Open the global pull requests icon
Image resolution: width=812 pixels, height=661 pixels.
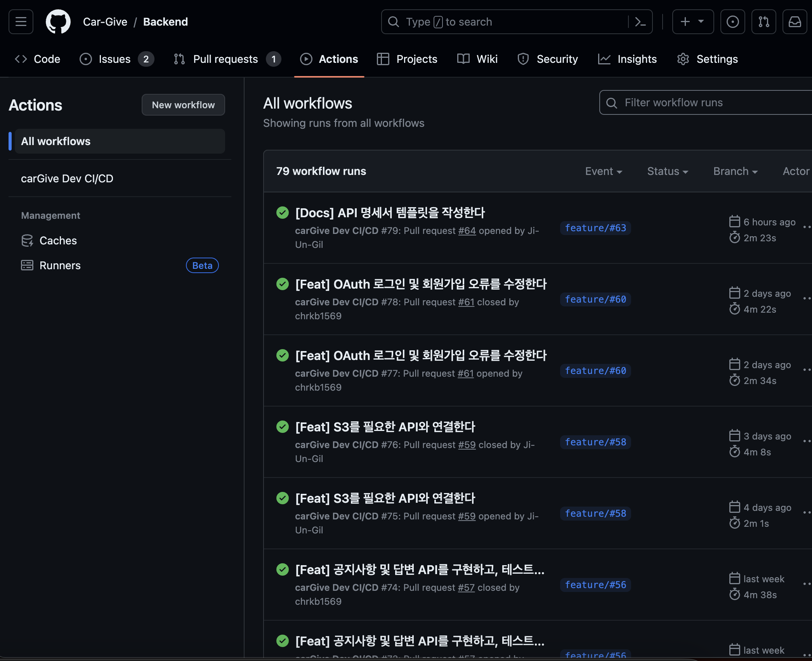point(764,22)
